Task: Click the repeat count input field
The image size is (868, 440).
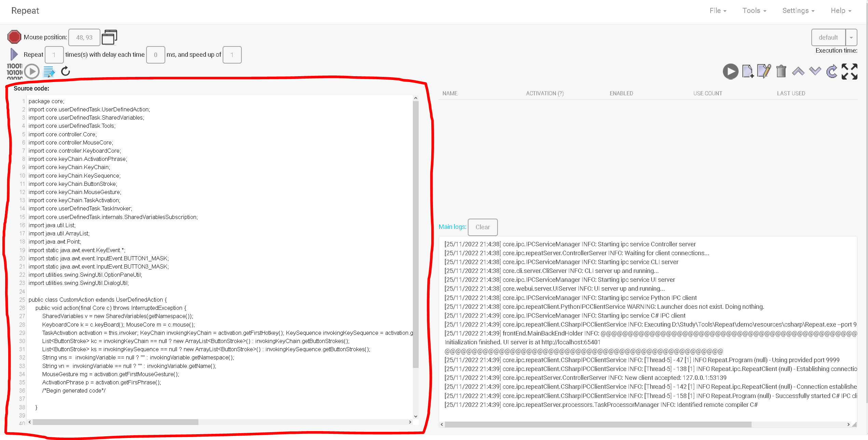Action: pyautogui.click(x=54, y=55)
